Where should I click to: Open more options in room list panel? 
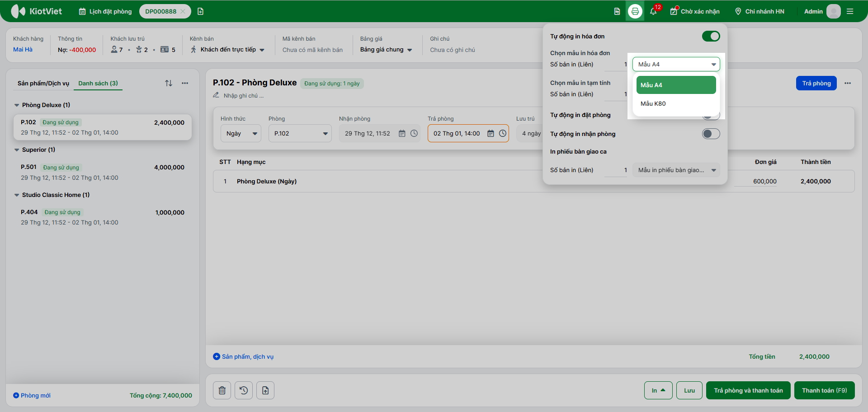185,83
